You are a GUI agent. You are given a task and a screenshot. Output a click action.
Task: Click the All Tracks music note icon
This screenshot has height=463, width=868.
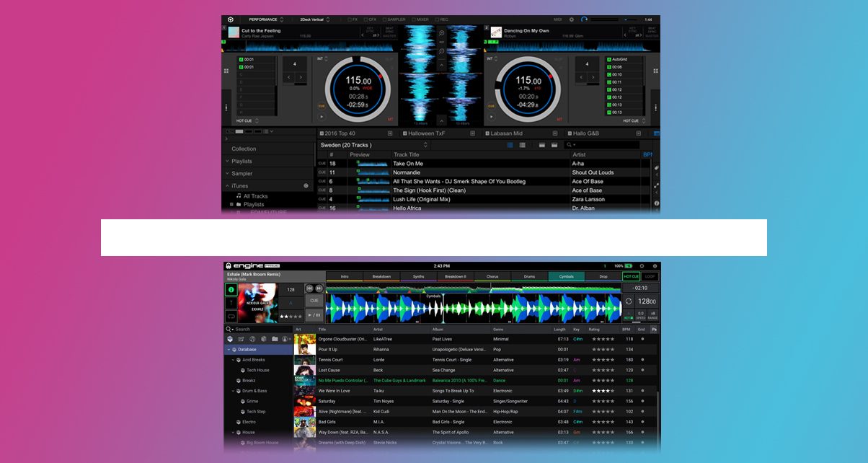coord(239,196)
